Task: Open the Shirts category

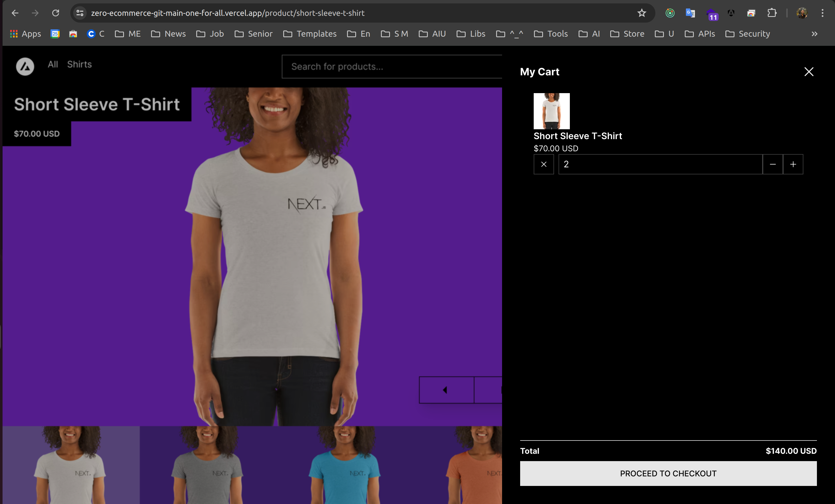Action: pyautogui.click(x=79, y=64)
